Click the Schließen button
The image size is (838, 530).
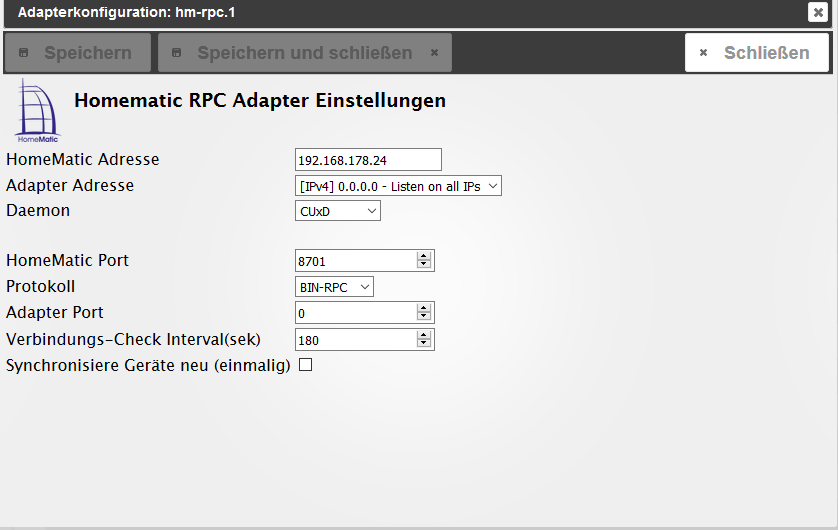[x=757, y=52]
